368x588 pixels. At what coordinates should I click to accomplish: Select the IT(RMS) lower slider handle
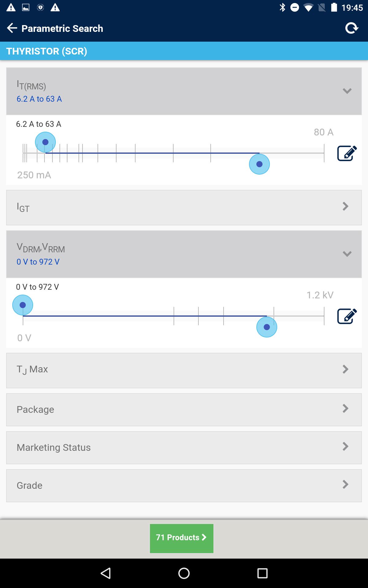click(x=45, y=142)
